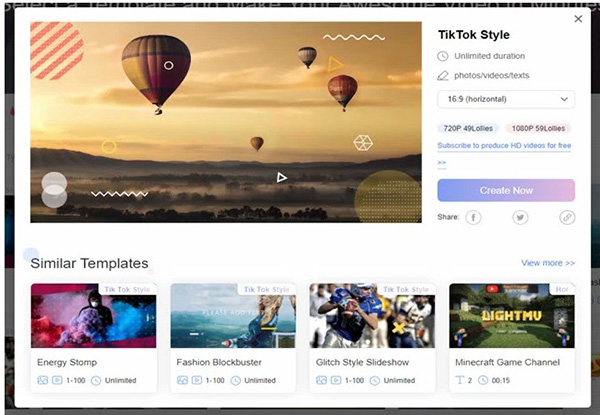Click the photo icon under Glitch Style Slideshow

click(x=321, y=380)
